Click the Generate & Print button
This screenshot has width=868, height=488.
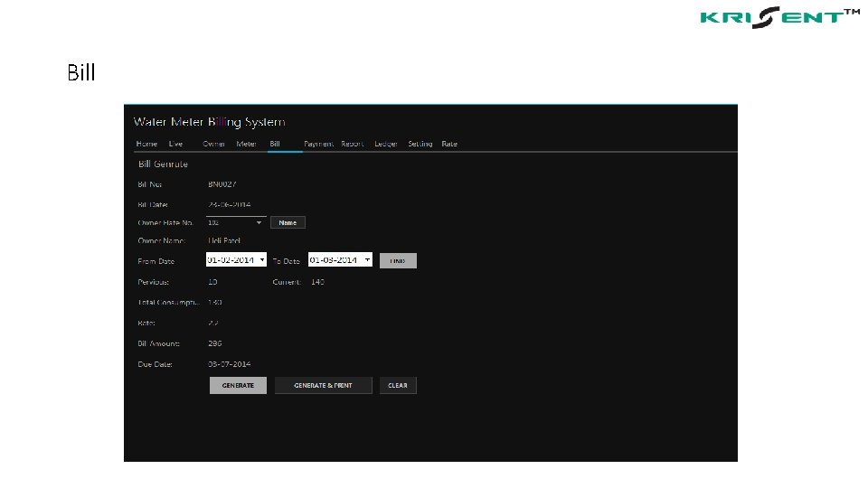pyautogui.click(x=324, y=386)
